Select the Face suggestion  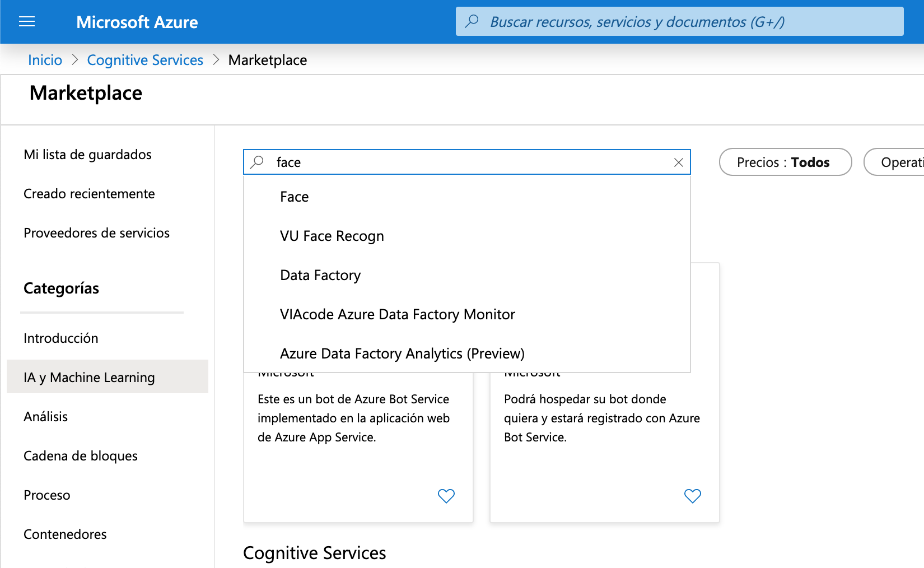pyautogui.click(x=467, y=197)
